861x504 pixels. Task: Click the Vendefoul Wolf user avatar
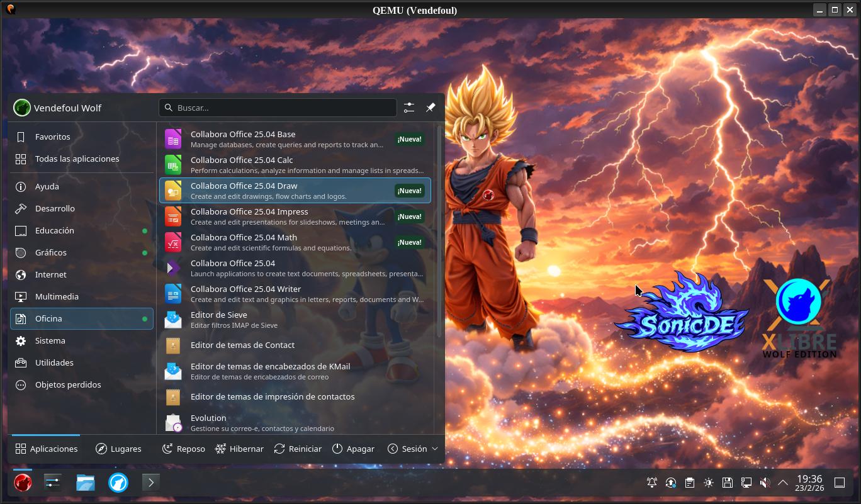pyautogui.click(x=22, y=108)
